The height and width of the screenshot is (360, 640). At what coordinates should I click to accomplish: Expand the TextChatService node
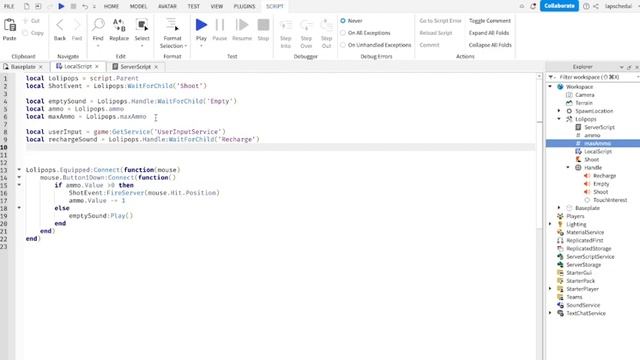550,313
